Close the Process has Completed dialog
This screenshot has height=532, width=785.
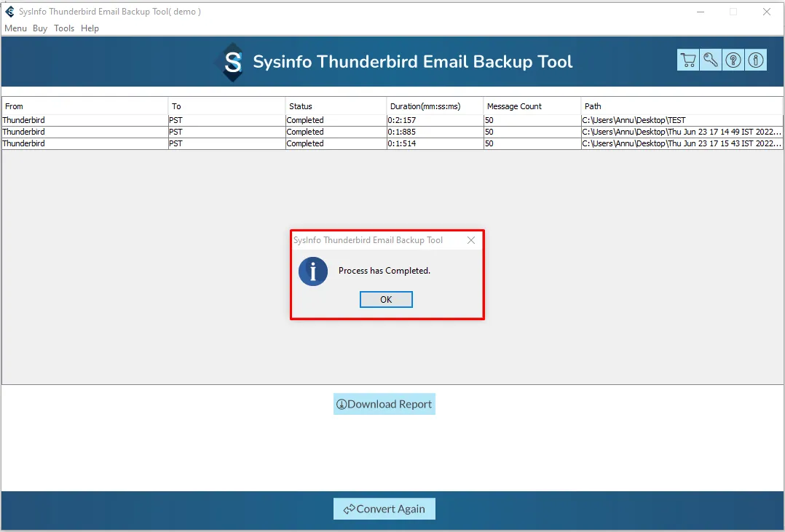(x=471, y=240)
